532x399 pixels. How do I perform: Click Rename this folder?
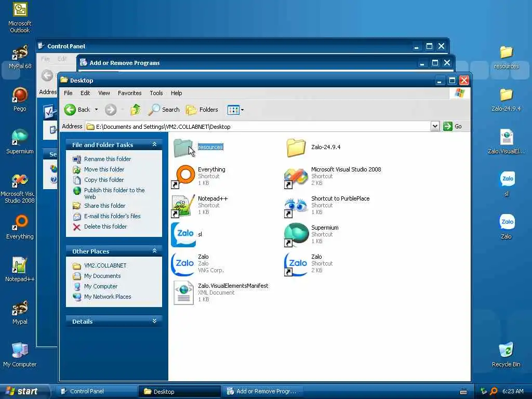click(107, 159)
